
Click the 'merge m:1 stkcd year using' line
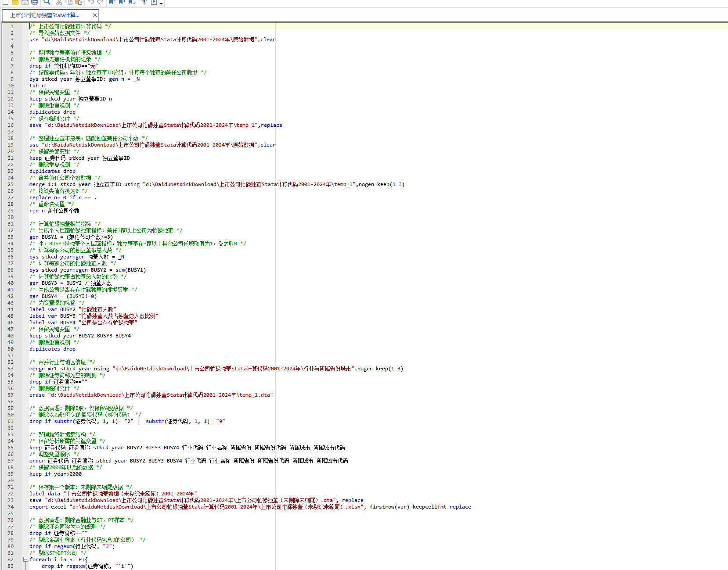[216, 369]
